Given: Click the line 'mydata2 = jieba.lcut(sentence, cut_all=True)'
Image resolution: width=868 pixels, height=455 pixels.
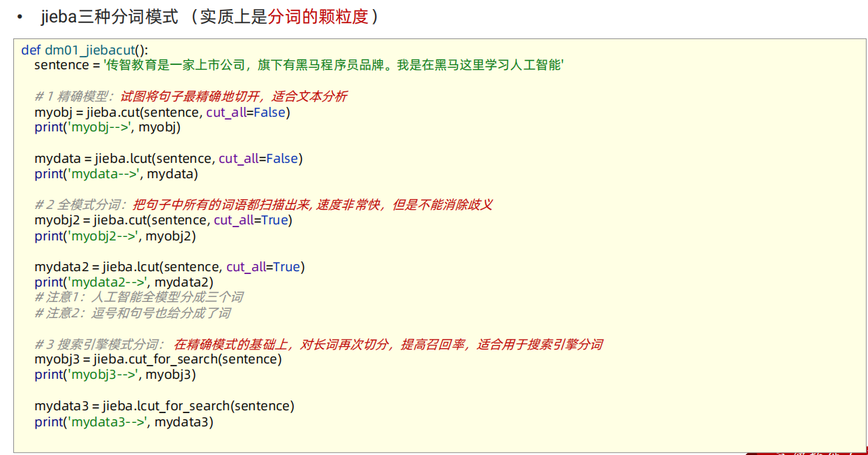Looking at the screenshot, I should point(170,266).
